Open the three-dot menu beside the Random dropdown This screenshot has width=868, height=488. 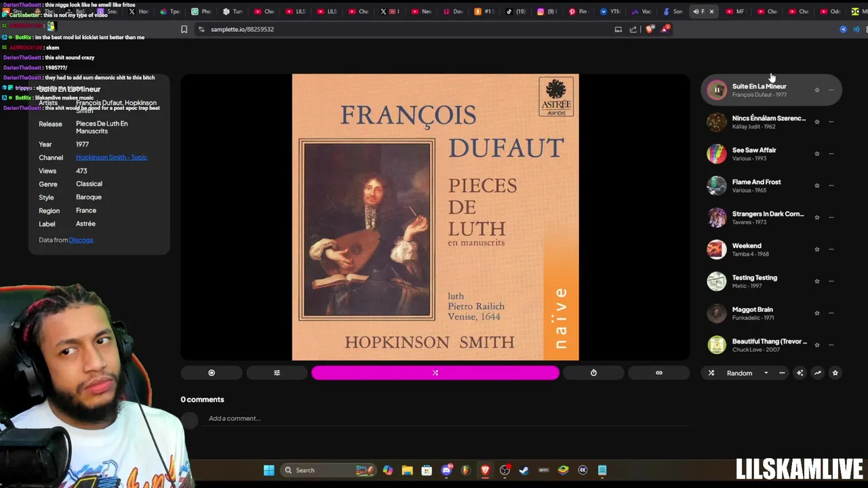point(782,373)
